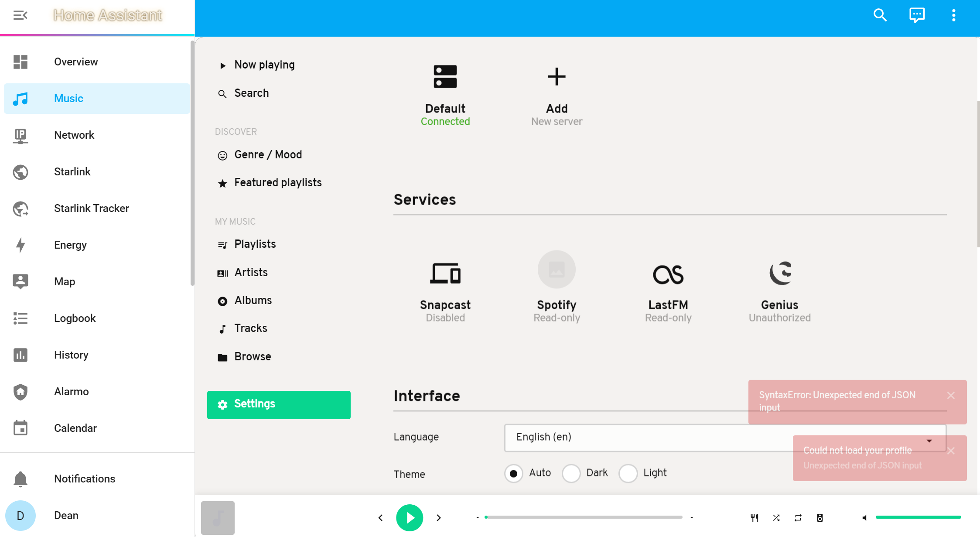Mute audio with the speaker icon
The image size is (980, 537).
pyautogui.click(x=864, y=517)
